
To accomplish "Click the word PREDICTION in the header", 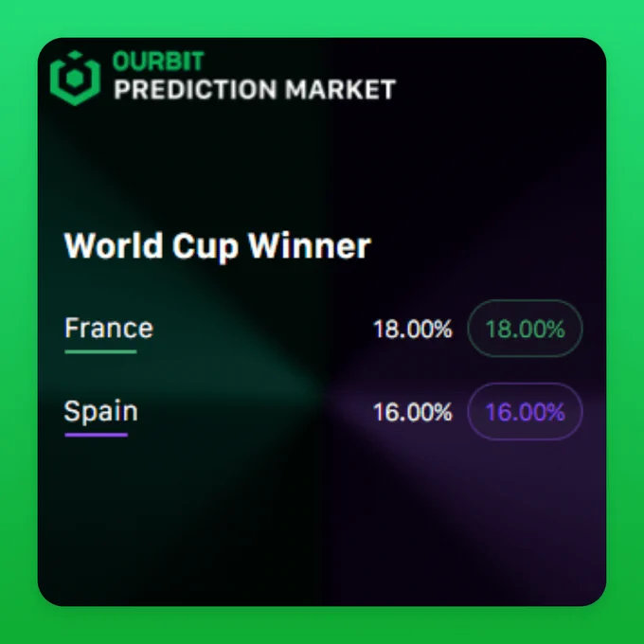I will click(195, 89).
